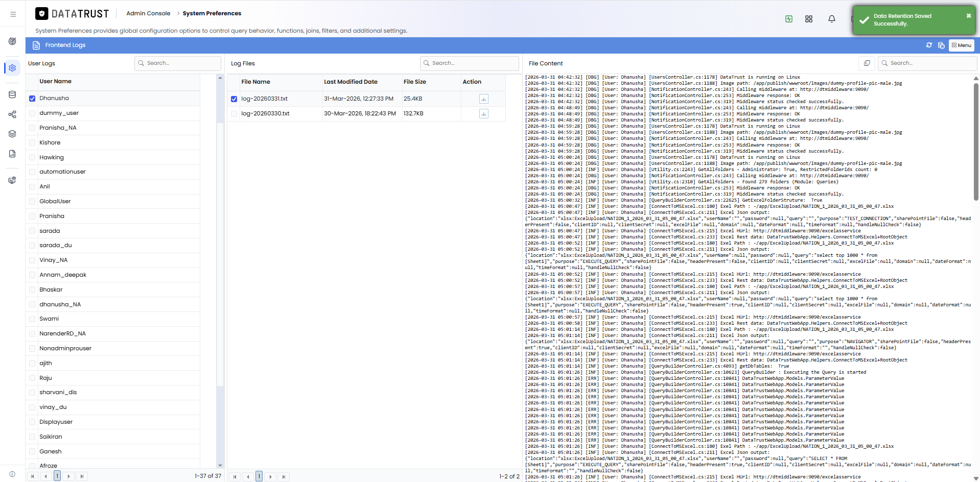Sort by File Name column header
Screen dimensions: 980x482
pyautogui.click(x=255, y=82)
